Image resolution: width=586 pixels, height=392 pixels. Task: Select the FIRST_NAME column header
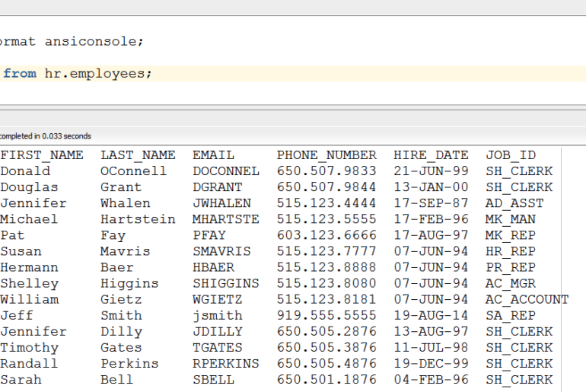tap(42, 155)
